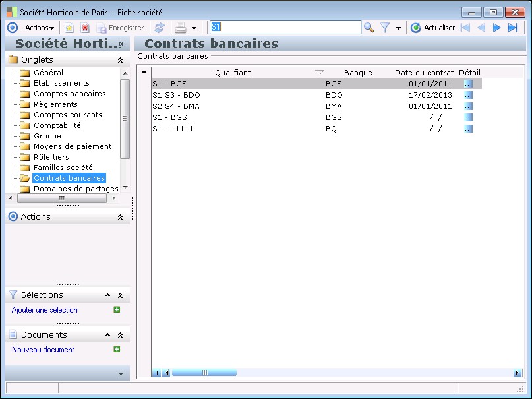Click the Nouveau document link
The image size is (532, 399).
pyautogui.click(x=43, y=350)
